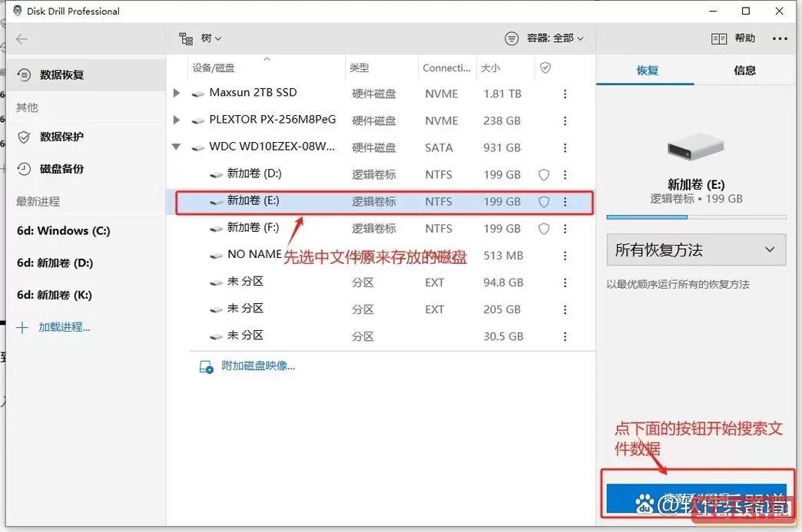802x532 pixels.
Task: Select the 30.5 GB 未分区 row
Action: pos(381,336)
